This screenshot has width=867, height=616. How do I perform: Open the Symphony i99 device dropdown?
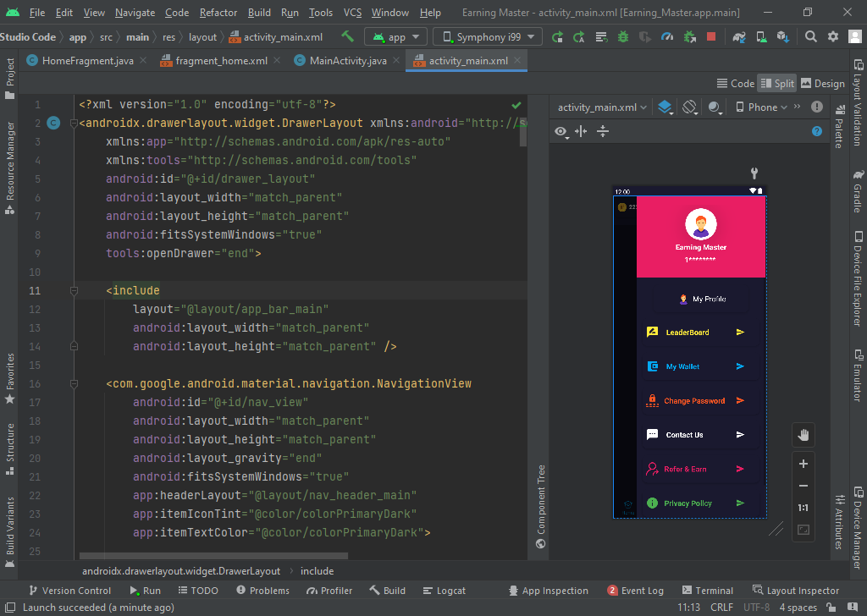click(x=488, y=37)
